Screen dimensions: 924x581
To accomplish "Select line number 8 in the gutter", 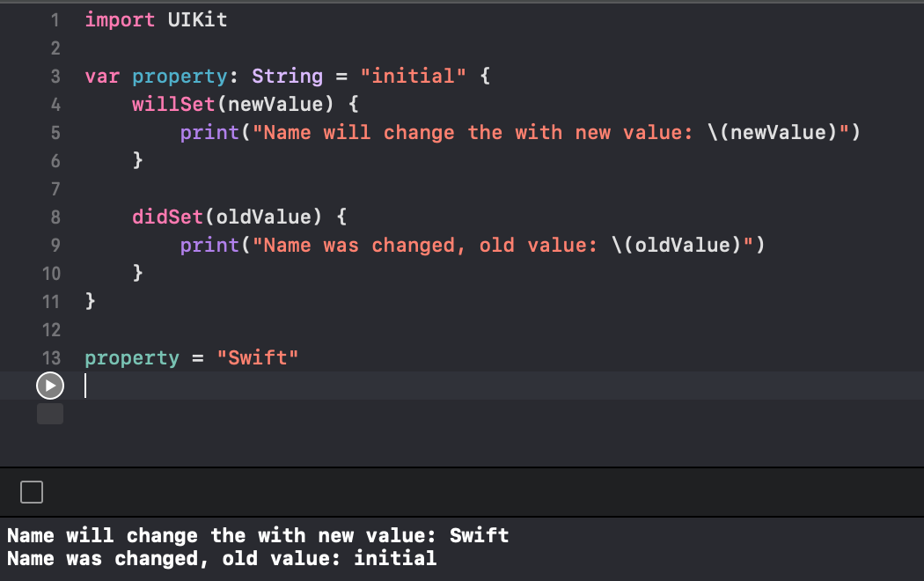I will click(55, 217).
